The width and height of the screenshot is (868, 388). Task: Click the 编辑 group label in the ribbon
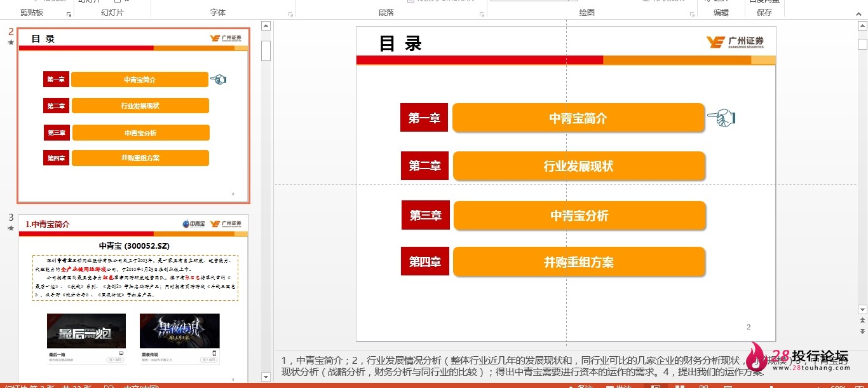[x=721, y=13]
